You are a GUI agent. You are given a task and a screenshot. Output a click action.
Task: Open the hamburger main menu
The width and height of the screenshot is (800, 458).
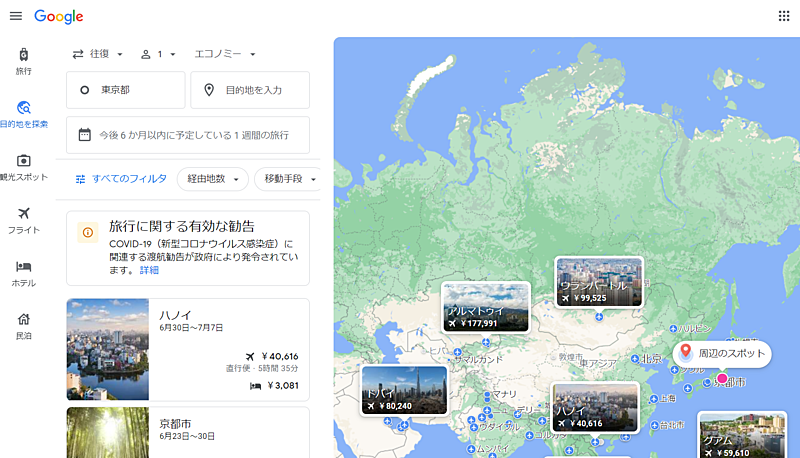[16, 16]
